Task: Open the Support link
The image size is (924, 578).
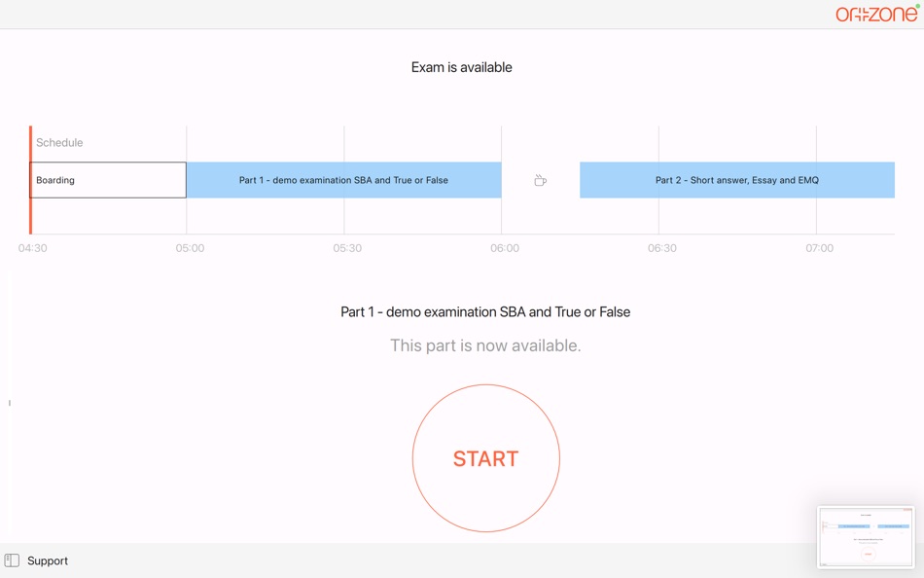Action: point(47,560)
